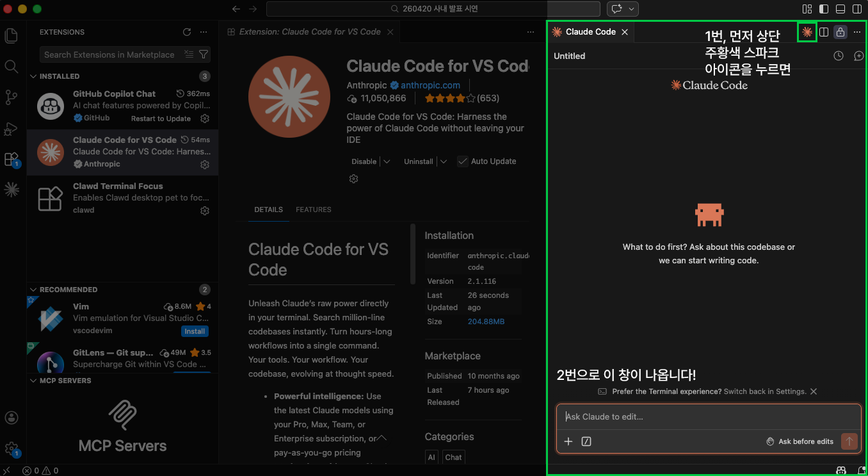868x476 pixels.
Task: Switch to the FEATURES tab
Action: pyautogui.click(x=314, y=209)
